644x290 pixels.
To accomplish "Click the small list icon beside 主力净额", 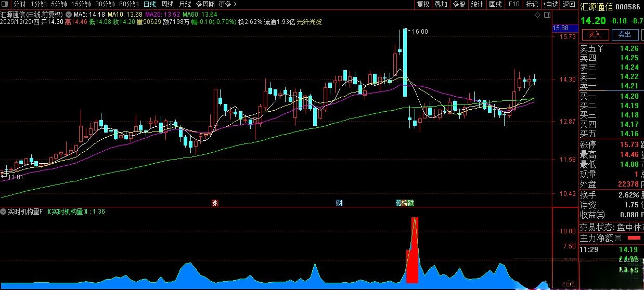I will pyautogui.click(x=618, y=239).
